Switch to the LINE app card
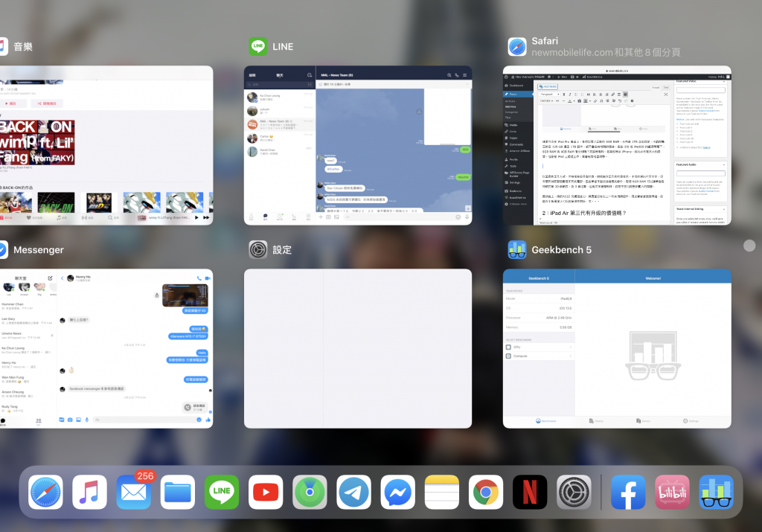This screenshot has width=762, height=532. point(358,145)
